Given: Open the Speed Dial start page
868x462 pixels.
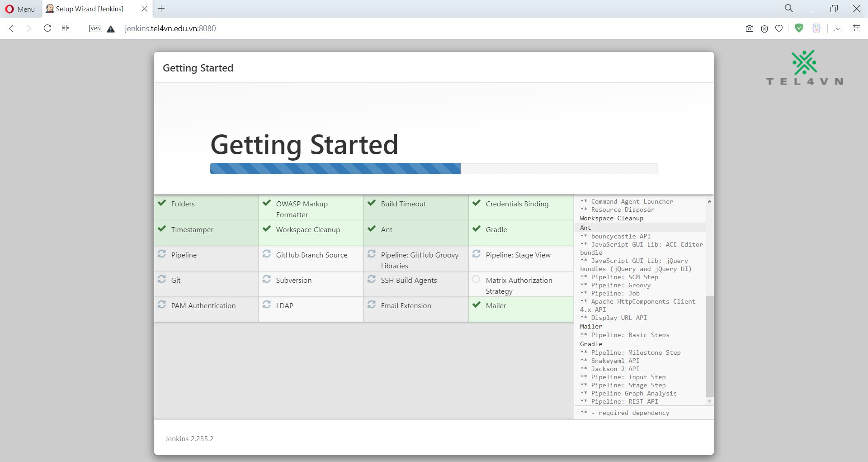Looking at the screenshot, I should (x=66, y=29).
